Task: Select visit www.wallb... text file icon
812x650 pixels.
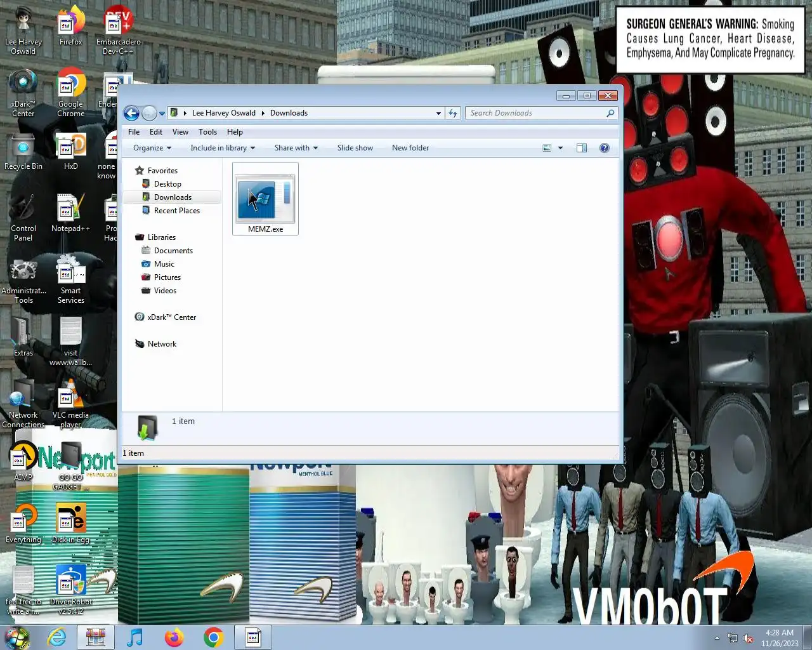Action: [x=71, y=343]
